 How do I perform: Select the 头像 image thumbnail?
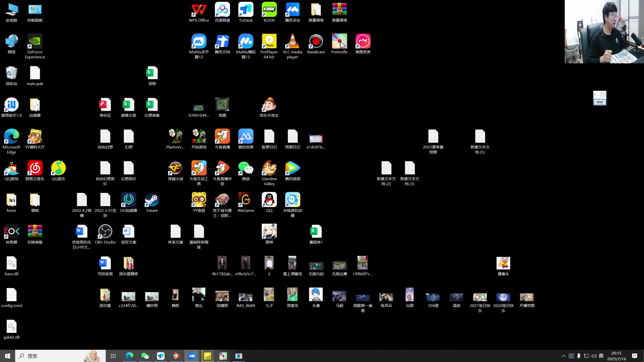[x=316, y=298]
